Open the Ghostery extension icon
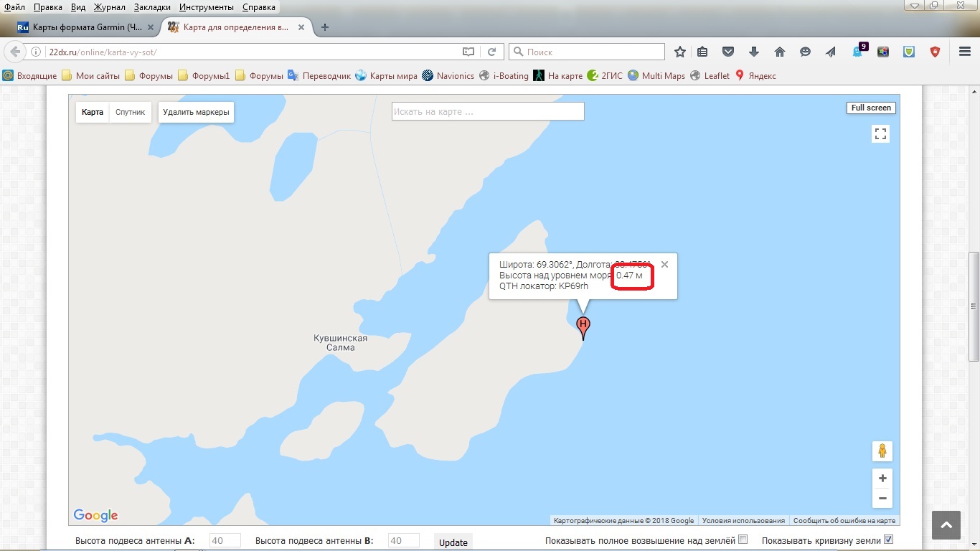The image size is (980, 551). (857, 52)
